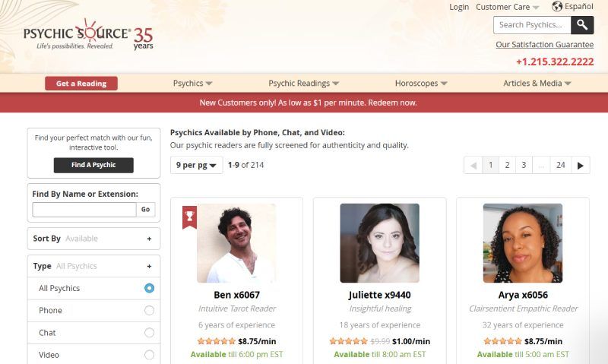
Task: Click the Find A Psychic button
Action: (x=93, y=165)
